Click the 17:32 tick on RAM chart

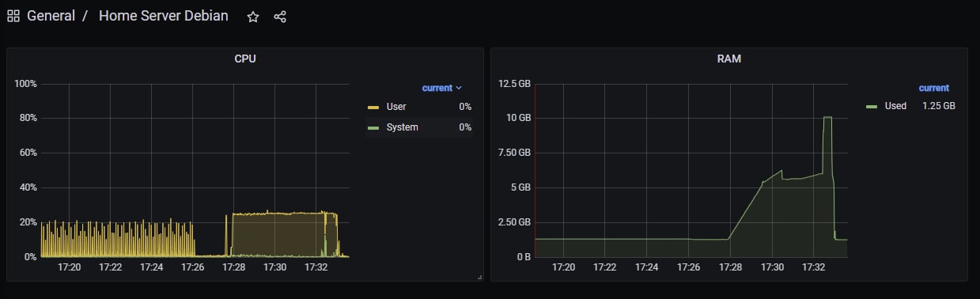click(x=813, y=267)
